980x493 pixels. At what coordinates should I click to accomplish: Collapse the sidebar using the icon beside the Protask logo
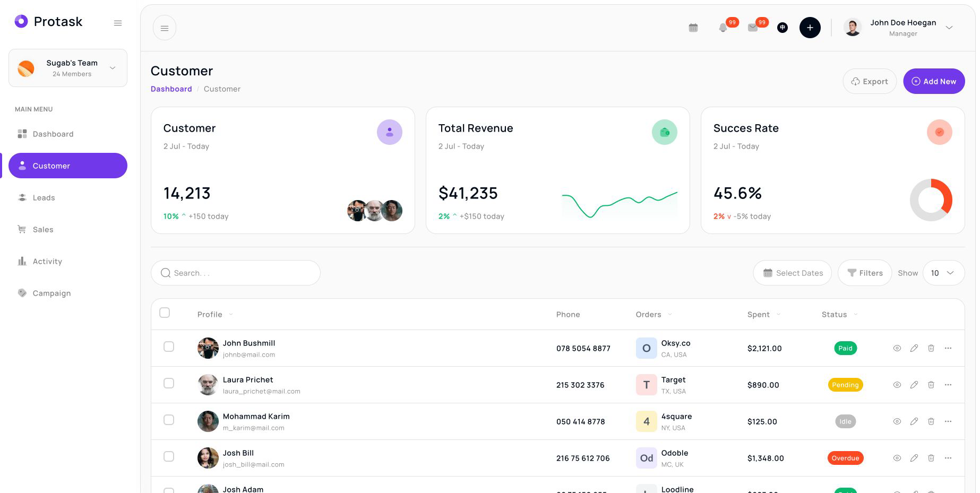pyautogui.click(x=118, y=23)
